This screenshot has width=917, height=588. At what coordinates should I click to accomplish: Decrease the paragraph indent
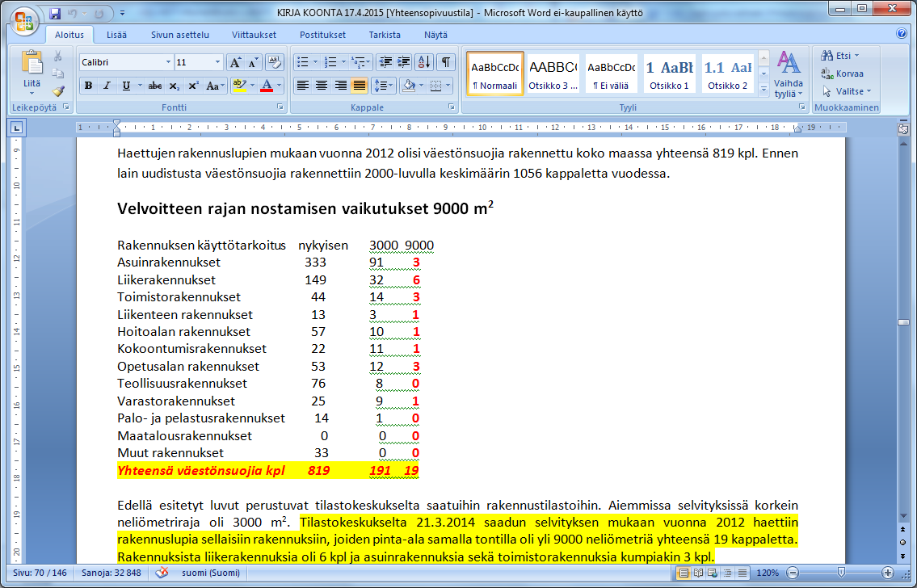click(x=385, y=62)
